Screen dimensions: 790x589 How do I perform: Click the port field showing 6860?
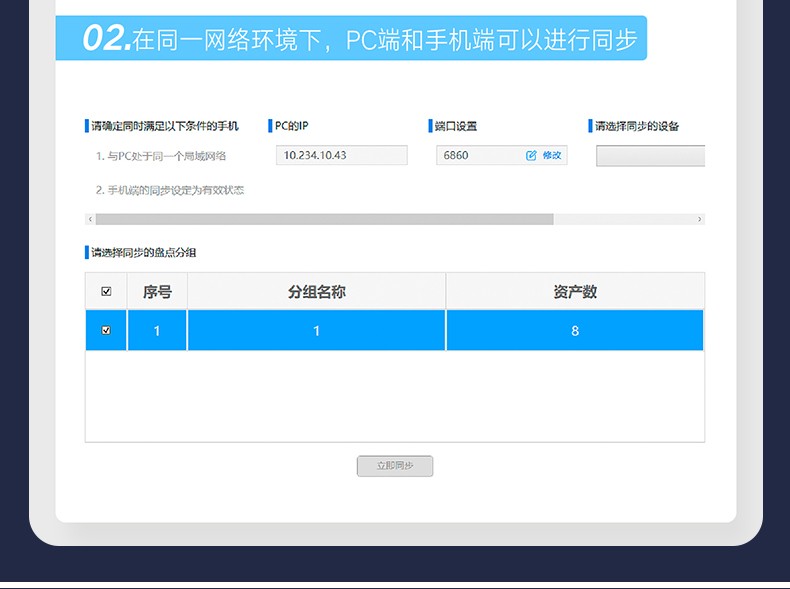coord(478,155)
